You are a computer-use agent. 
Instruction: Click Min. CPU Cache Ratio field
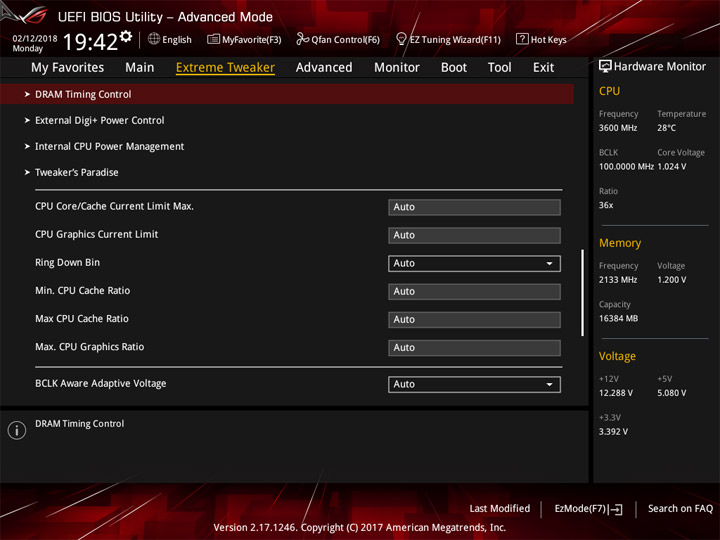pyautogui.click(x=474, y=292)
